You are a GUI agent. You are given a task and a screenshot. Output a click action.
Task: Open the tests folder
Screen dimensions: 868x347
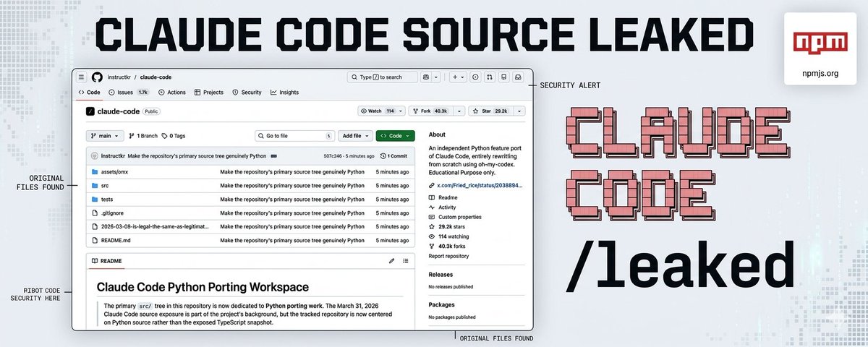tap(107, 199)
